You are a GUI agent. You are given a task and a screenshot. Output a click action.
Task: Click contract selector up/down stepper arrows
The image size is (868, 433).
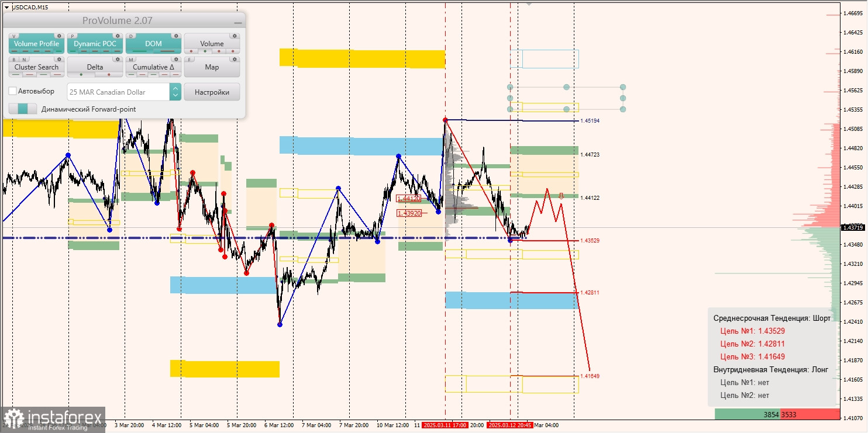coord(175,92)
